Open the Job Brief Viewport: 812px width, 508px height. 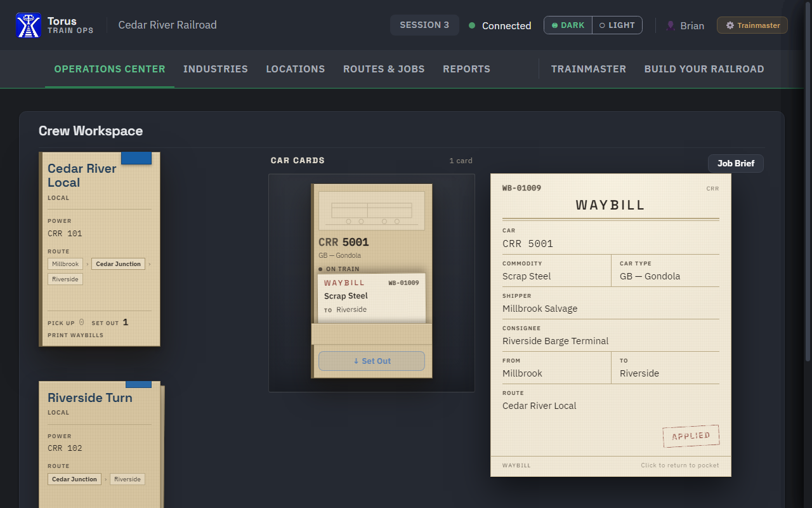736,163
